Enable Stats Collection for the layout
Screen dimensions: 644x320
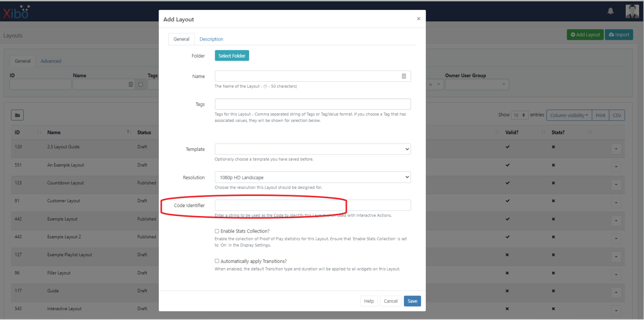217,231
